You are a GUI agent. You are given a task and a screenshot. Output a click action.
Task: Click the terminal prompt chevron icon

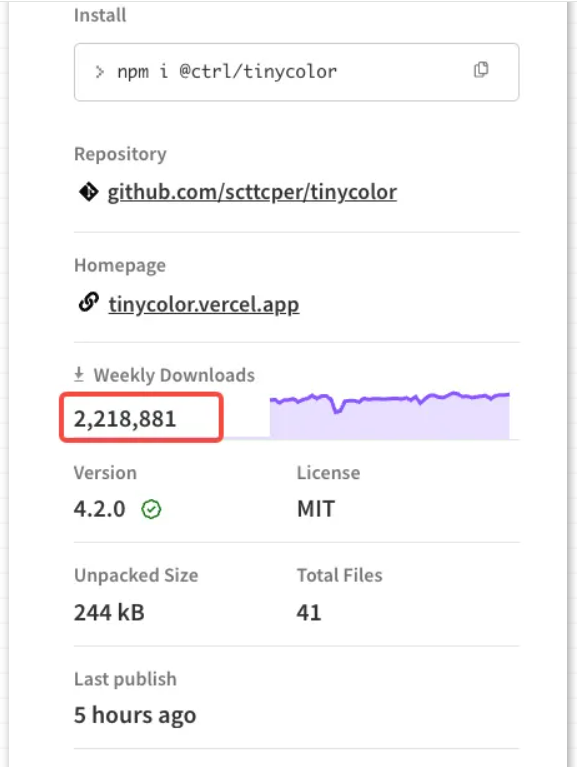click(x=100, y=72)
